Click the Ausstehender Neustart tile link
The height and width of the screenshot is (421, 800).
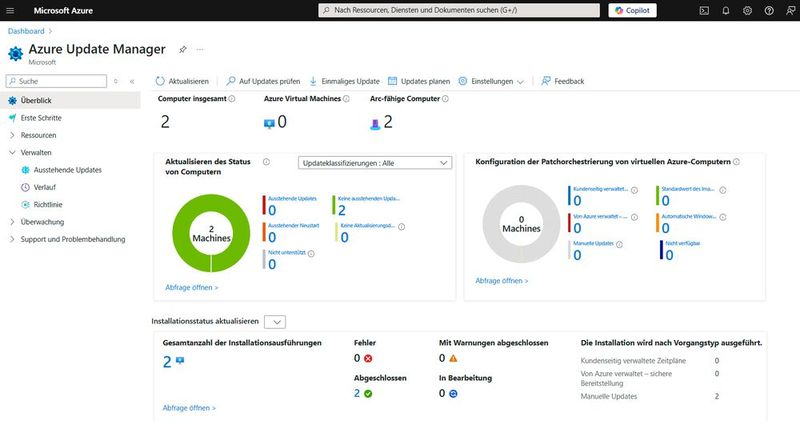[x=293, y=226]
